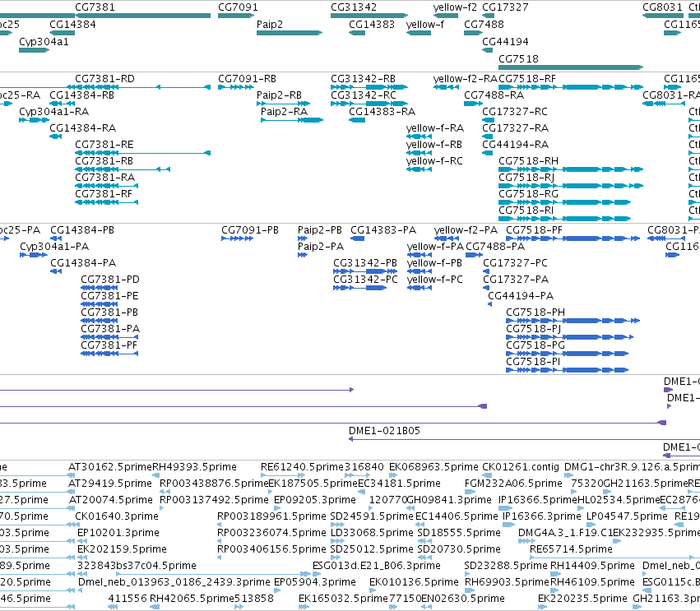Click the RE65714.5prime EST label
This screenshot has height=611, width=700.
tap(571, 550)
